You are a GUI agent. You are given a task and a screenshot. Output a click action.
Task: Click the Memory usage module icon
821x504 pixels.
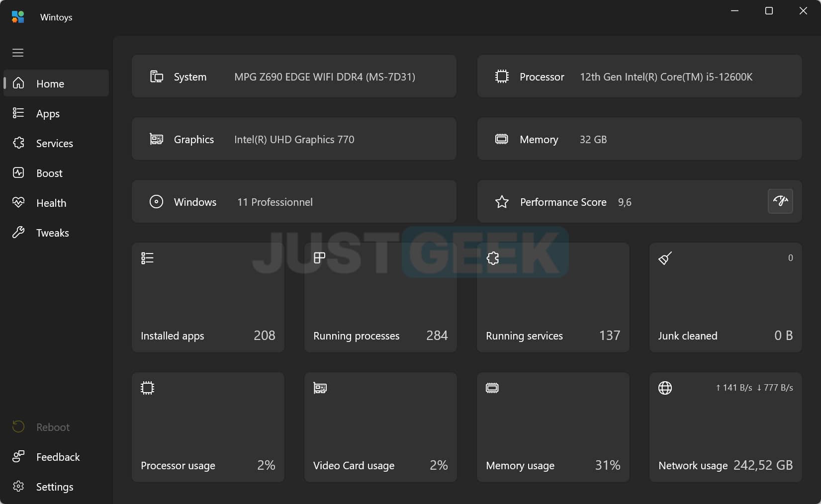click(x=492, y=388)
